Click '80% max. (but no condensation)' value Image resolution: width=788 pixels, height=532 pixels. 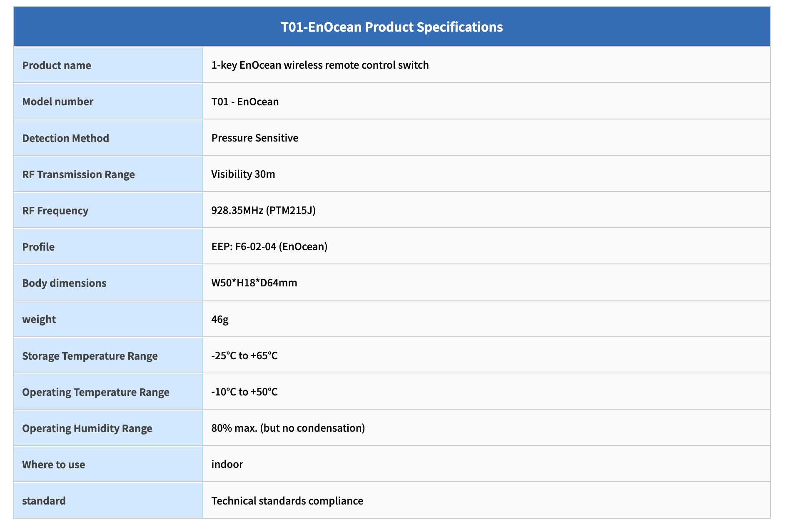click(x=288, y=428)
